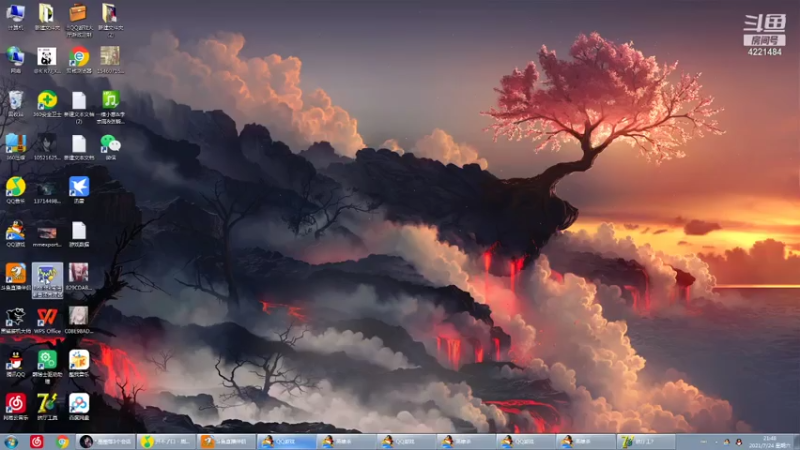Open the anime image named 10521625

click(x=47, y=147)
